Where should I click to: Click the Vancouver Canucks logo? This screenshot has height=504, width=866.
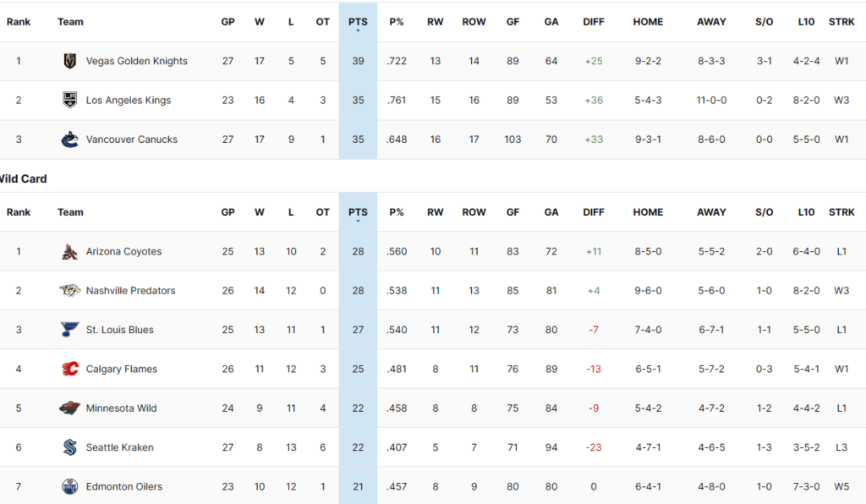pos(69,140)
